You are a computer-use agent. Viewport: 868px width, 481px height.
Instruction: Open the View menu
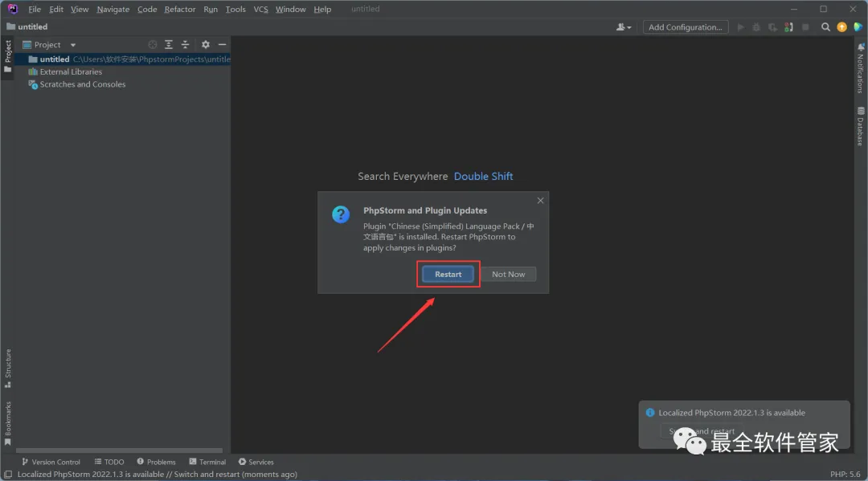pyautogui.click(x=79, y=10)
